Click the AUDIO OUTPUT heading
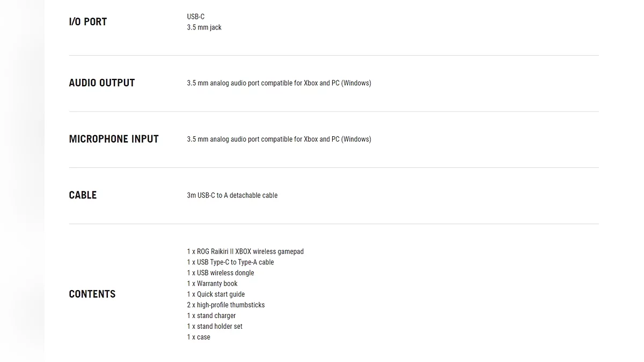Viewport: 644px width, 362px height. tap(102, 83)
